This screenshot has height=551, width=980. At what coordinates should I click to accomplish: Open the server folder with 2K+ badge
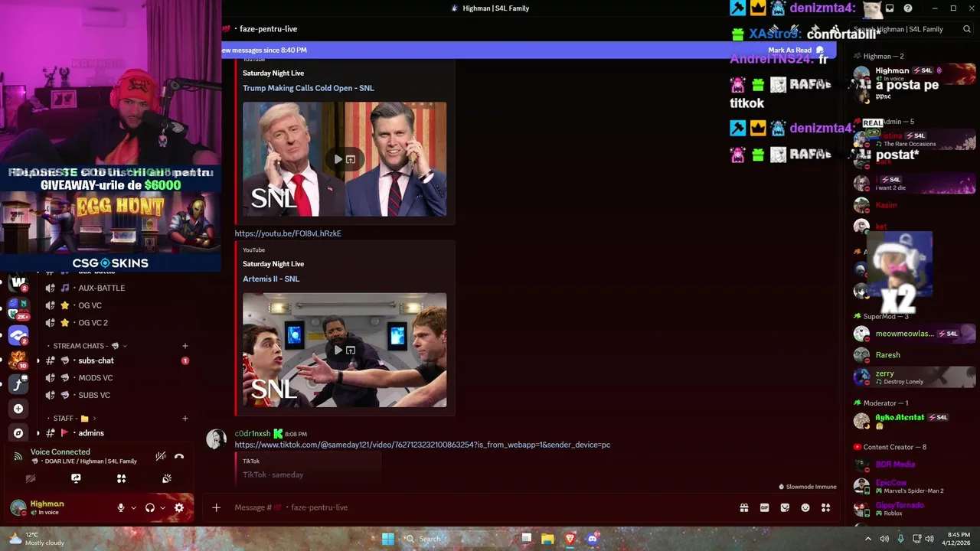coord(18,309)
